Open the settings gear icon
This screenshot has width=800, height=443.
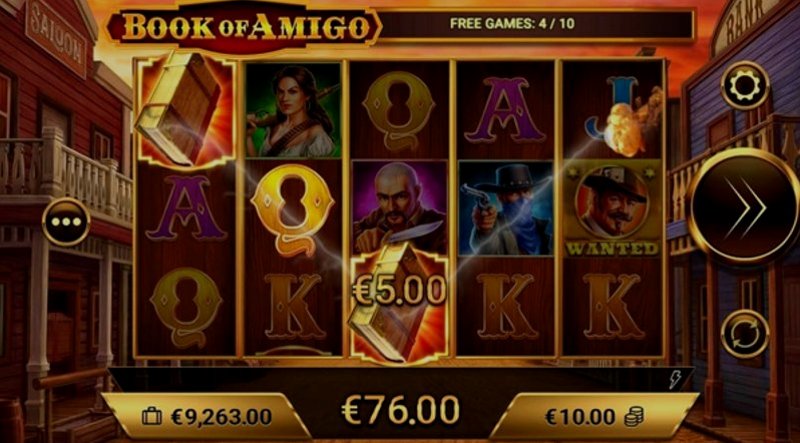[745, 85]
